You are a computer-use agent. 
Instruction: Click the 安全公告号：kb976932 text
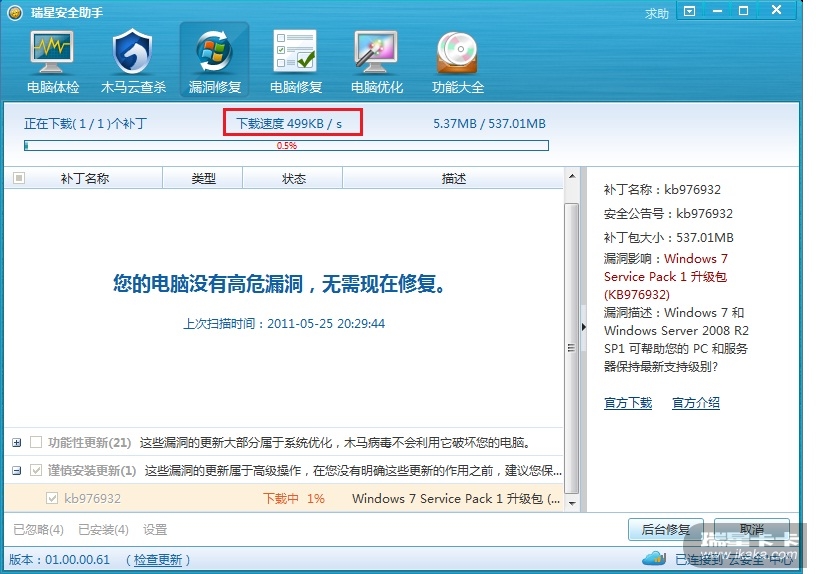click(668, 214)
